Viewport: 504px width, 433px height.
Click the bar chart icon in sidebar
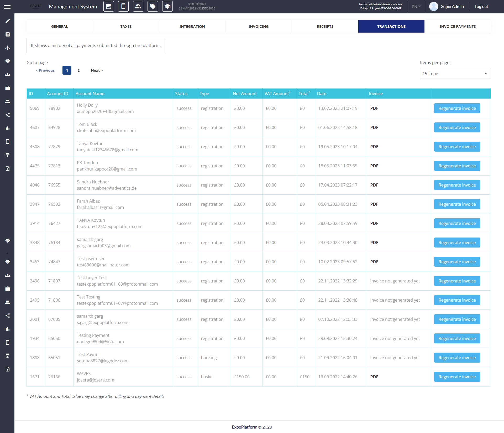[x=8, y=128]
